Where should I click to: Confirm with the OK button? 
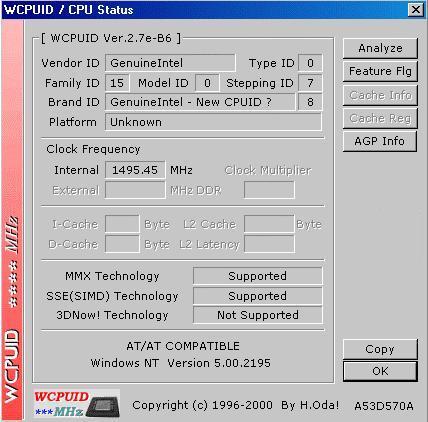pos(380,371)
